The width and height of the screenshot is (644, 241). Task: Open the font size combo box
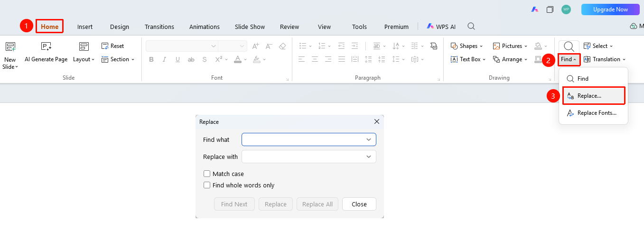pos(233,46)
